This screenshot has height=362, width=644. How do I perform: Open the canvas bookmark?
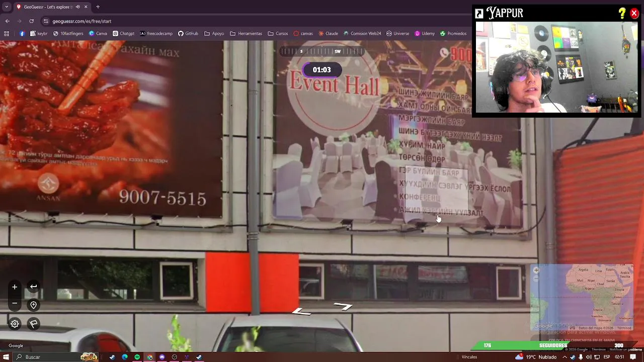[x=303, y=34]
